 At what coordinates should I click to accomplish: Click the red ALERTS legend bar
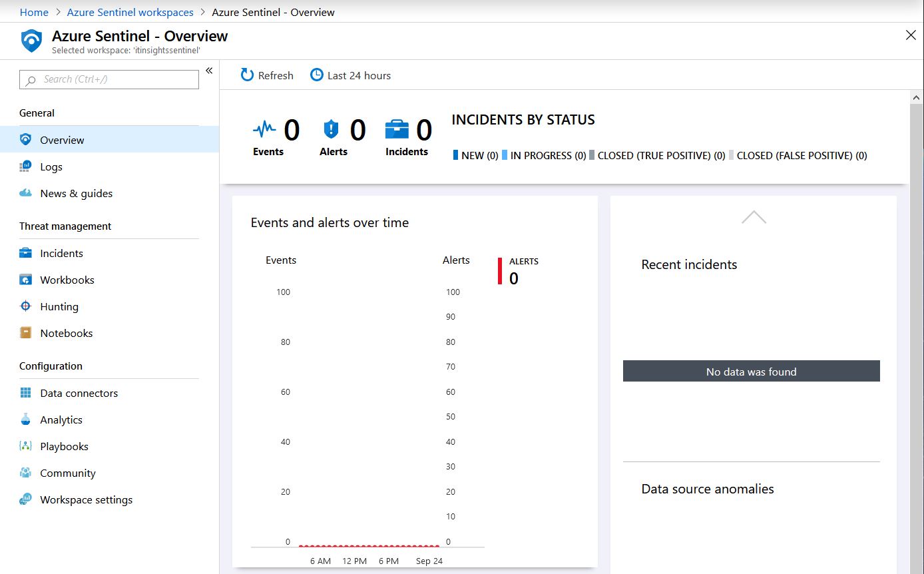[x=500, y=271]
